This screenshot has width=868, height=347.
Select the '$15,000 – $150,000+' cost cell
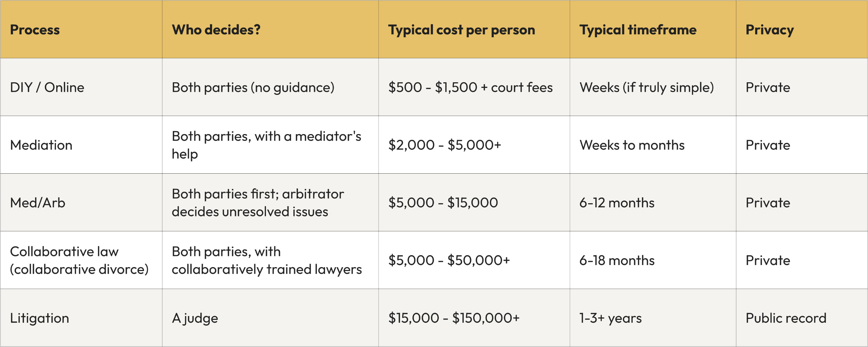coord(454,318)
